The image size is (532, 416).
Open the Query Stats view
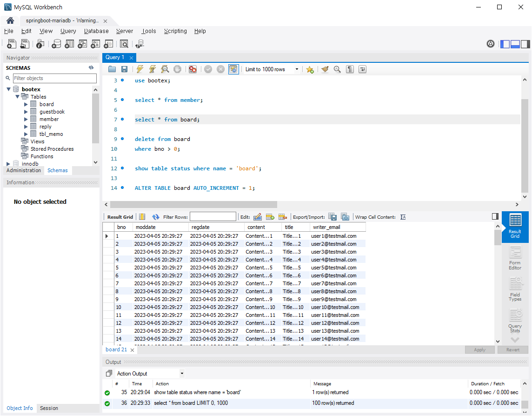point(515,321)
